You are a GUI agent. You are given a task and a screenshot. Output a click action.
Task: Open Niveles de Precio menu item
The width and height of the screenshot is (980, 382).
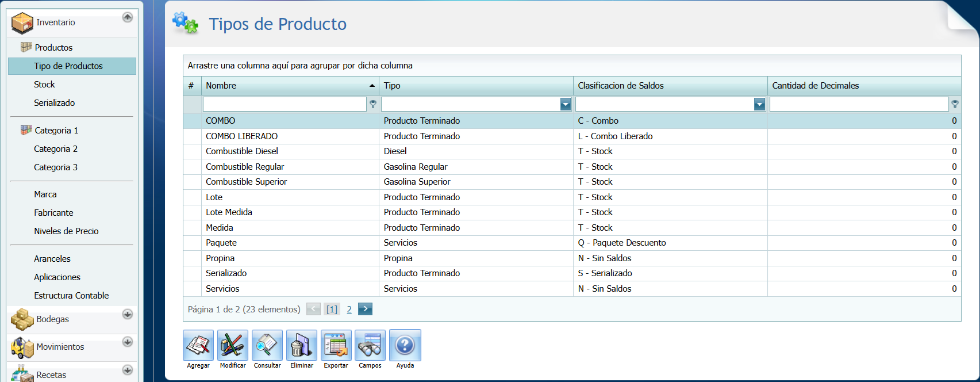tap(66, 231)
